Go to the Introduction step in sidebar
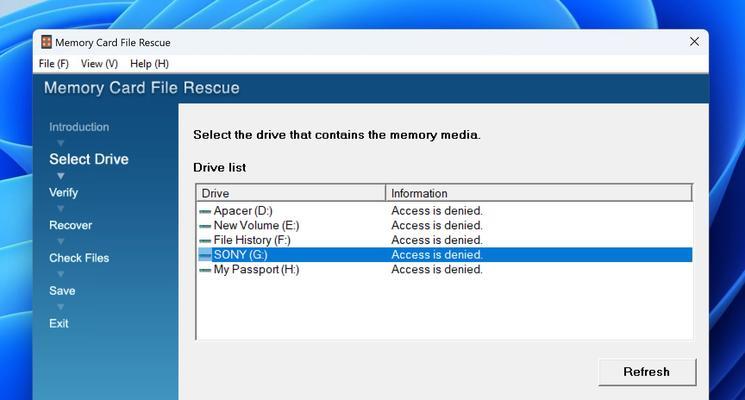The width and height of the screenshot is (745, 400). point(79,127)
